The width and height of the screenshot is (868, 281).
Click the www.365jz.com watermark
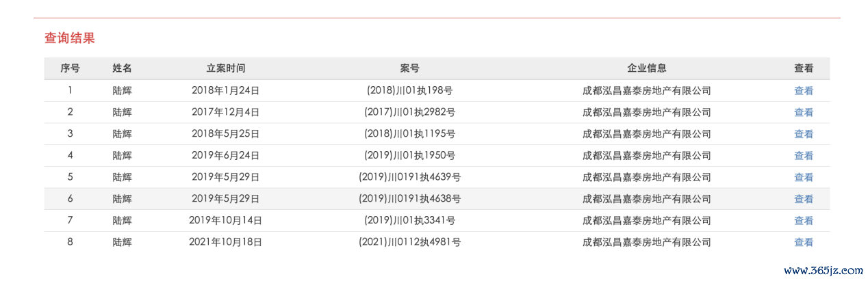(x=823, y=271)
